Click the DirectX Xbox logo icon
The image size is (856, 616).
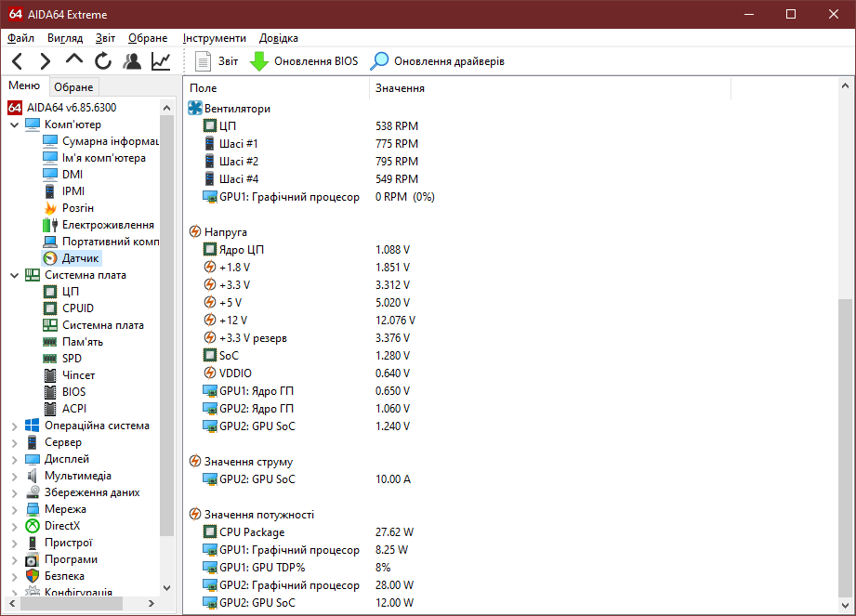tap(33, 526)
